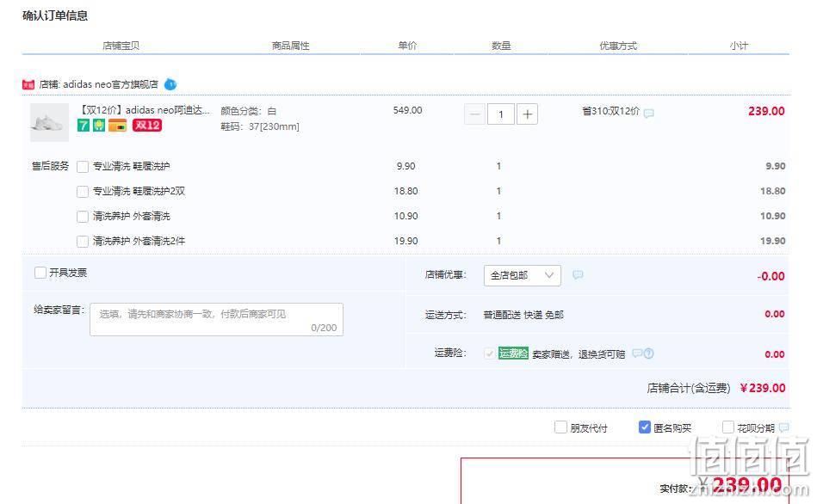Screen dimensions: 817x504
Task: Check 清洗养护 外套清洗 option
Action: click(x=83, y=217)
